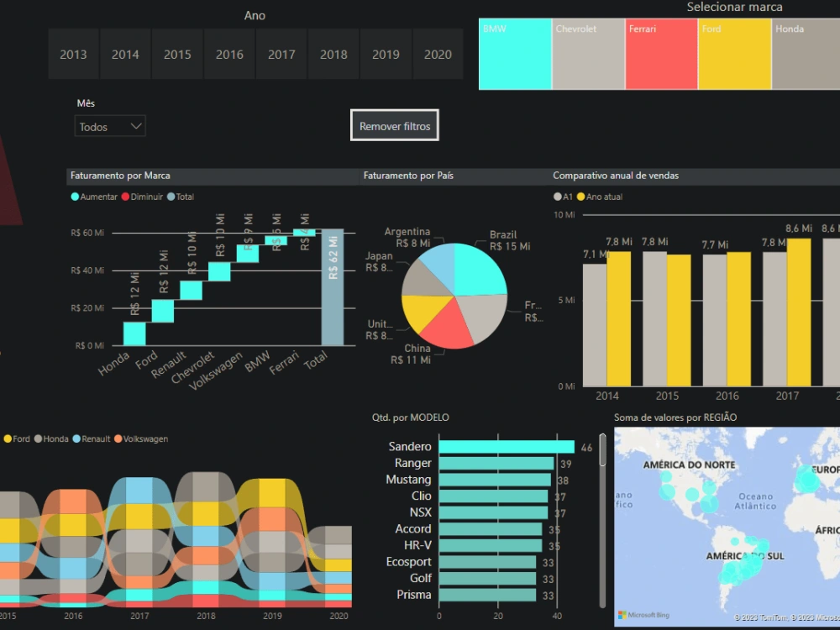Viewport: 840px width, 630px height.
Task: Select the Chevrolet brand tile
Action: (x=588, y=54)
